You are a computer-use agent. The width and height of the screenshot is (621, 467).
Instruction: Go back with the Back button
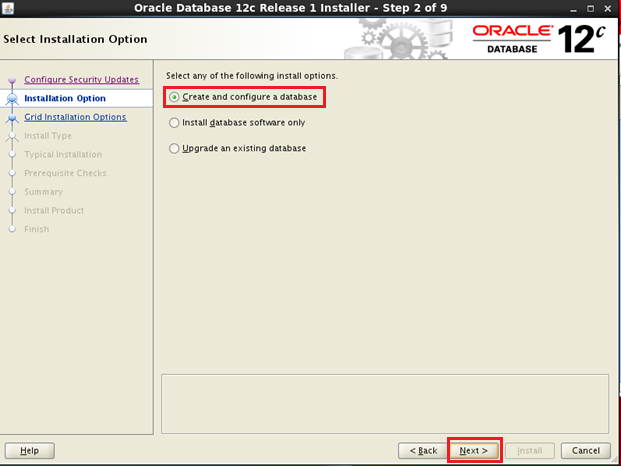423,450
